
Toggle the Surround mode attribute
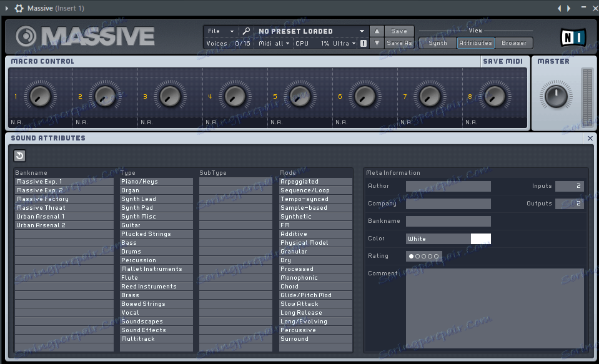point(315,339)
